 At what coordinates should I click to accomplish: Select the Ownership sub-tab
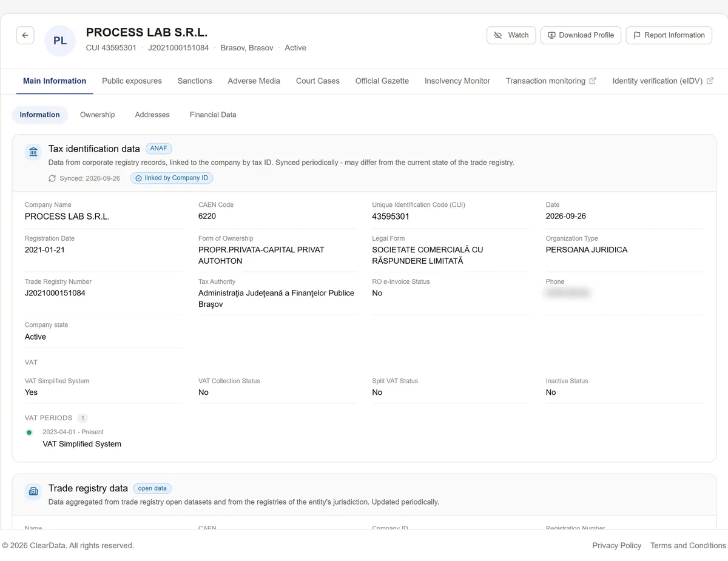pyautogui.click(x=97, y=115)
